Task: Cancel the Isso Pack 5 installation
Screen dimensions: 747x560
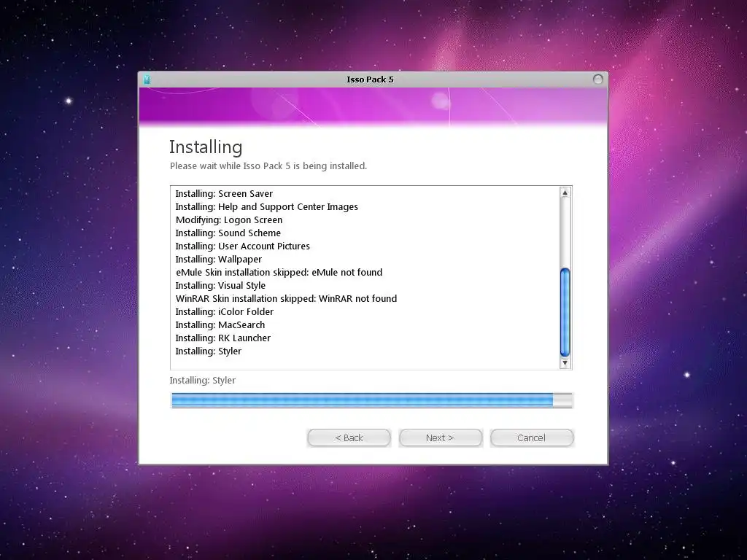Action: tap(532, 437)
